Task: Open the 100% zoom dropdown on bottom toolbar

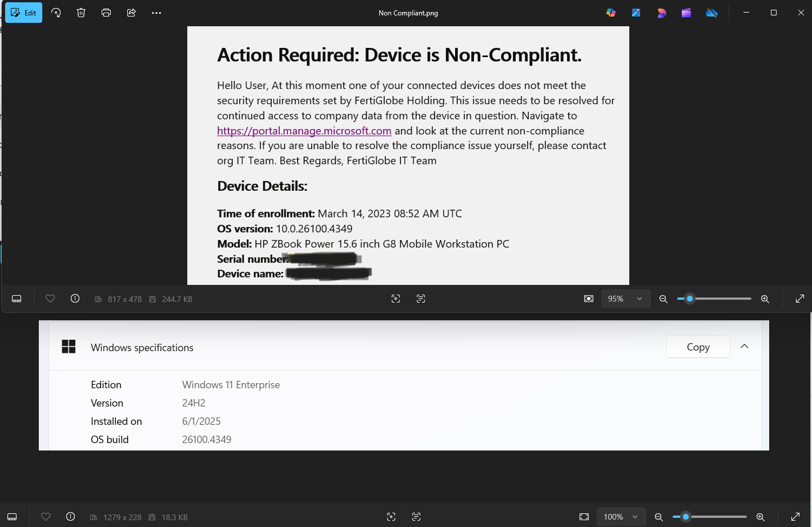Action: tap(621, 517)
